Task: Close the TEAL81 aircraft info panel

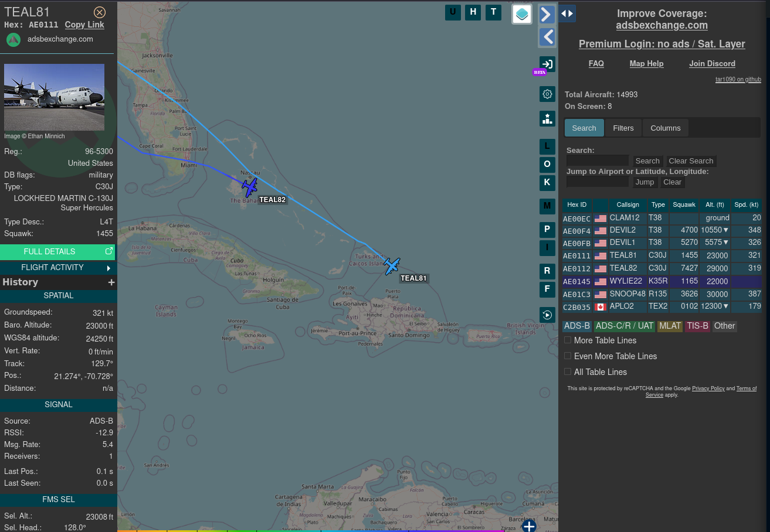Action: [100, 12]
